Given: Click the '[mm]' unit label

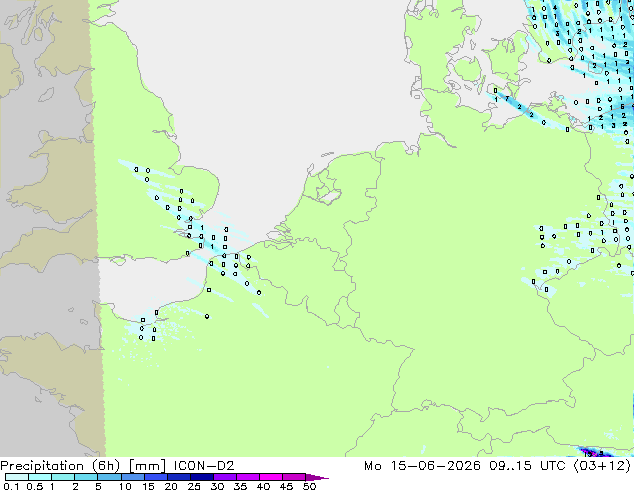Looking at the screenshot, I should 147,466.
